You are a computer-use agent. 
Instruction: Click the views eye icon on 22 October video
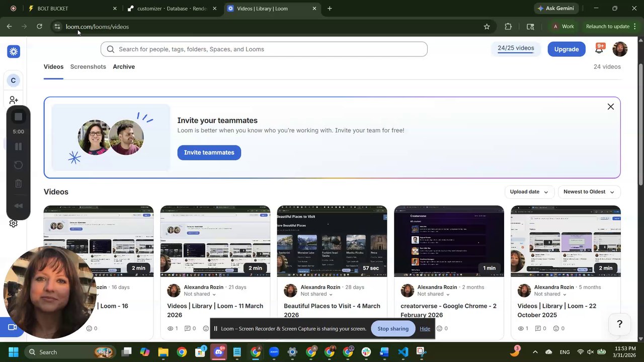(521, 328)
